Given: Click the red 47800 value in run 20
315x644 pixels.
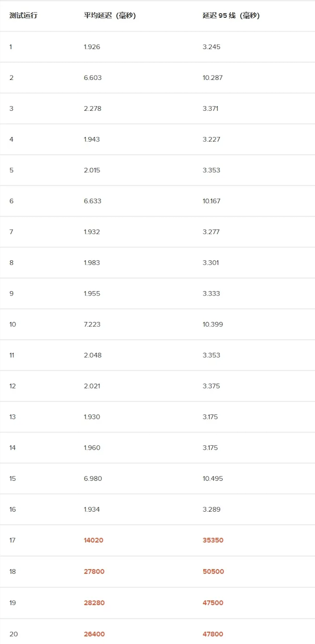Looking at the screenshot, I should (213, 634).
